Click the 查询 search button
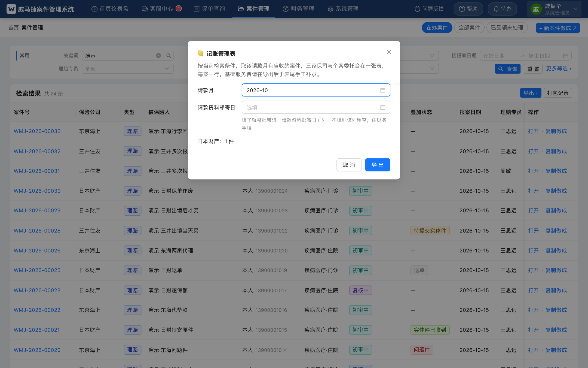The height and width of the screenshot is (368, 588). 508,69
